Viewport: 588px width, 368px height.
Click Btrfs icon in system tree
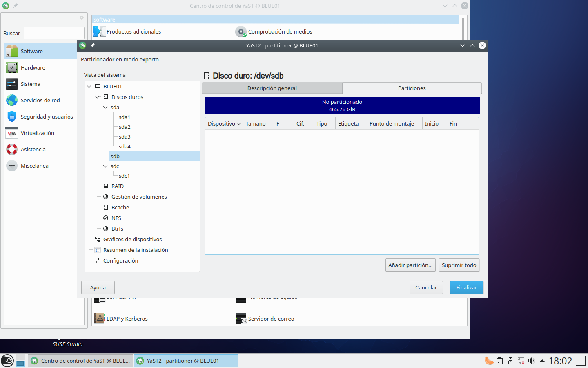pyautogui.click(x=106, y=229)
